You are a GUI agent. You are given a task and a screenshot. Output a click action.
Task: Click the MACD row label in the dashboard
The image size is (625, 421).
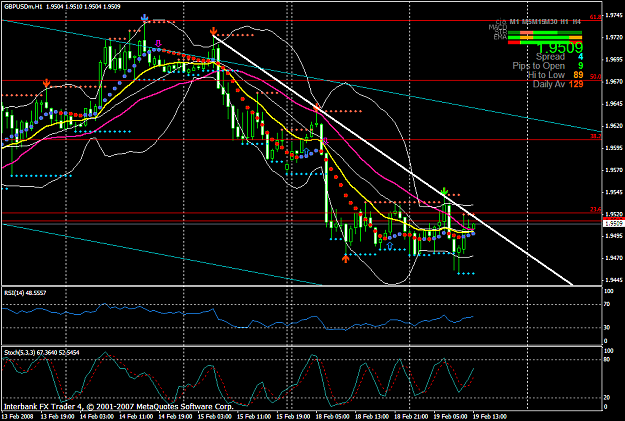click(498, 28)
